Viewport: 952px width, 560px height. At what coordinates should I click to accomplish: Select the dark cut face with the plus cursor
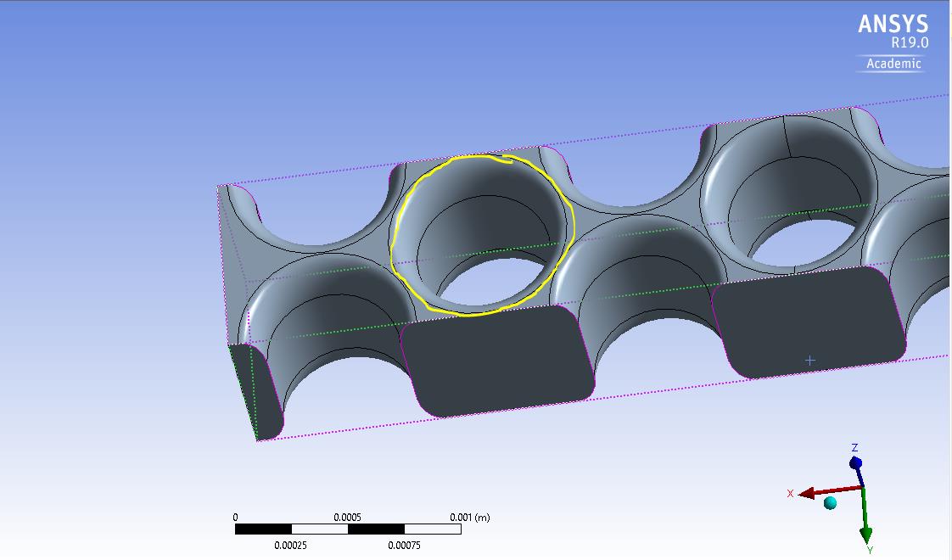[809, 322]
